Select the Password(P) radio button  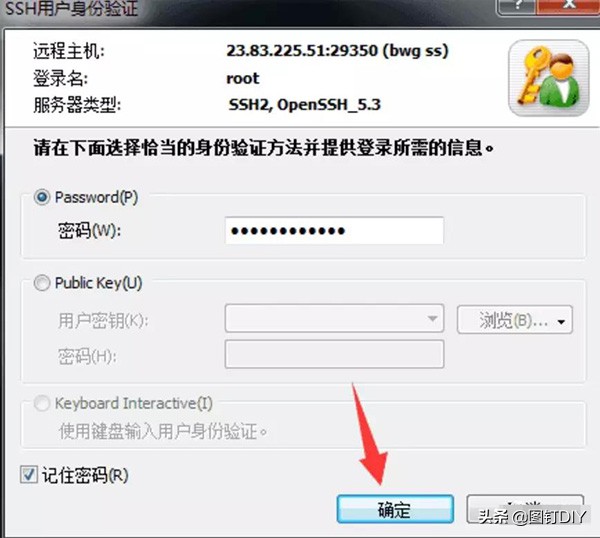(x=42, y=197)
